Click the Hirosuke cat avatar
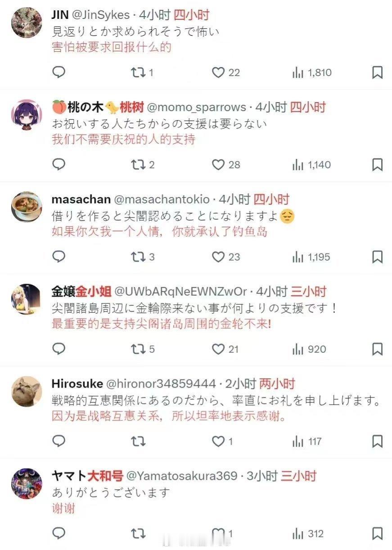The image size is (392, 550). (27, 392)
